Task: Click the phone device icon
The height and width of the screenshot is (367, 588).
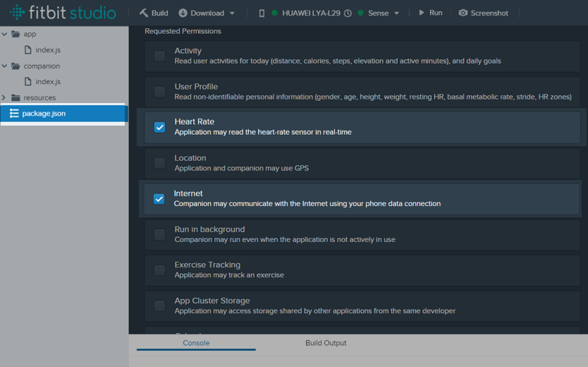Action: [262, 13]
